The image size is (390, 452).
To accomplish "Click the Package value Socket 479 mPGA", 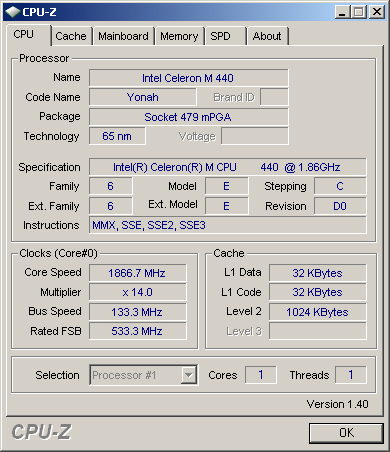I will [x=189, y=117].
